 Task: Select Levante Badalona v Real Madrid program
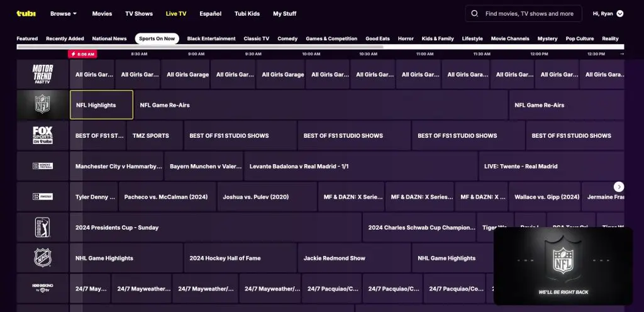tap(361, 166)
